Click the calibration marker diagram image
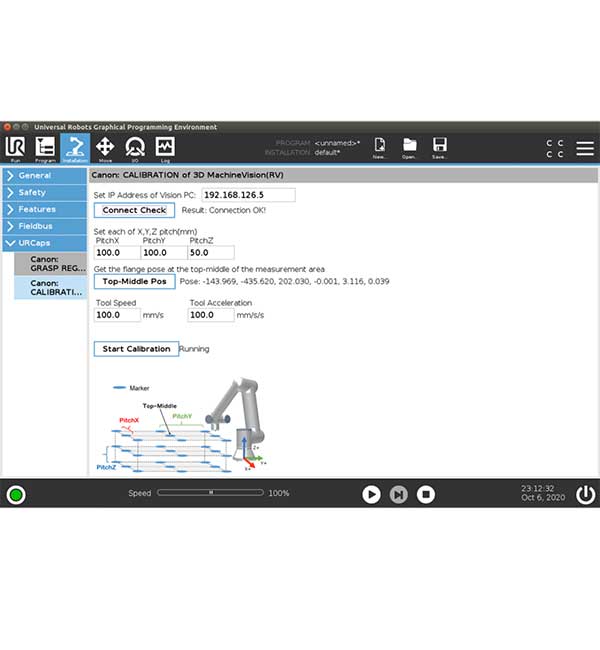The width and height of the screenshot is (600, 650). point(182,425)
